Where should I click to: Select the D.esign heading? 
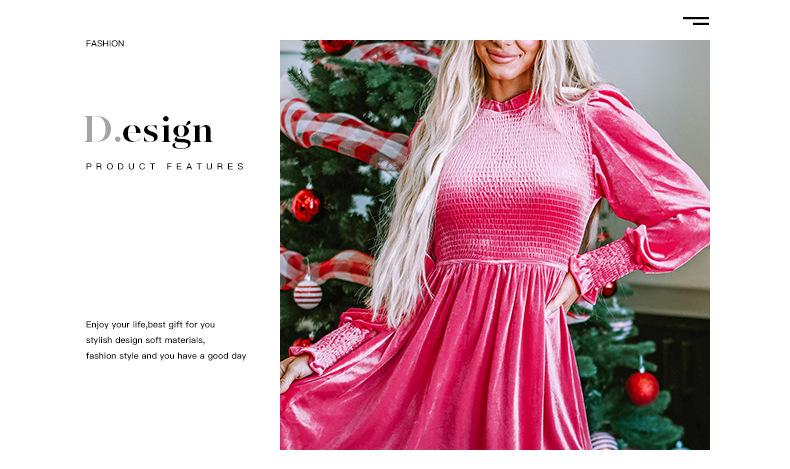tap(149, 131)
